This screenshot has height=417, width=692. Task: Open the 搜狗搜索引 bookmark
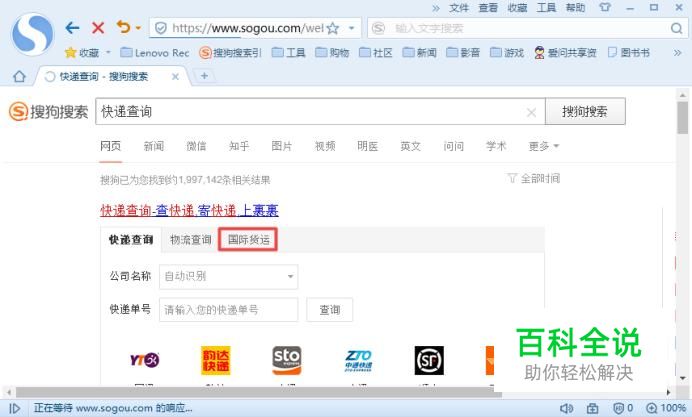pos(230,53)
